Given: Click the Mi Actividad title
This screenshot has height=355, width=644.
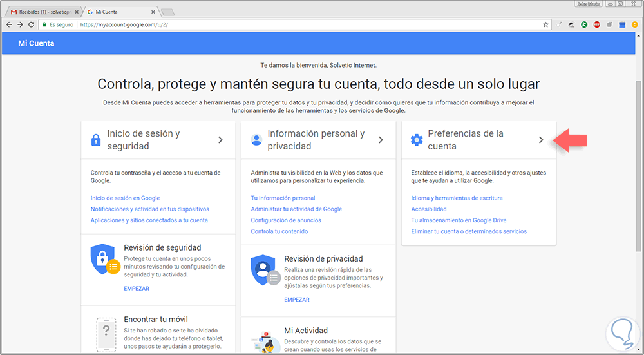Looking at the screenshot, I should point(306,331).
